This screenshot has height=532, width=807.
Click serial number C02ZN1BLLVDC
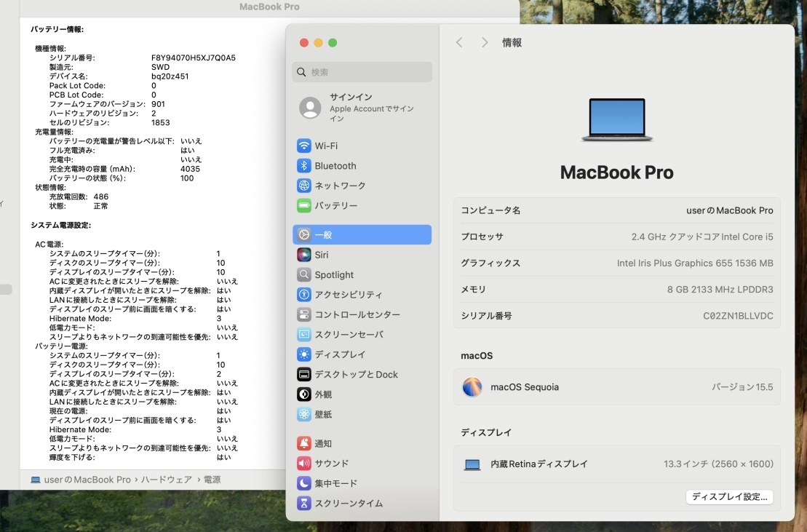[738, 316]
